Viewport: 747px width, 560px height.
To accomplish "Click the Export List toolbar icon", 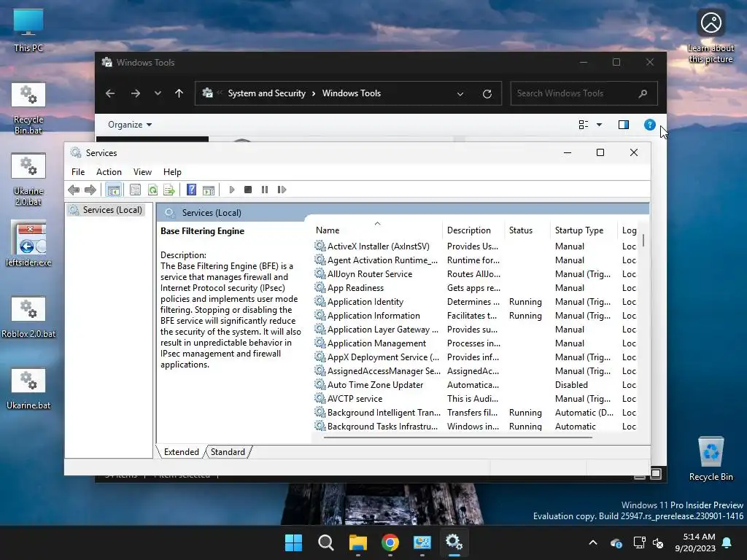I will [x=169, y=190].
